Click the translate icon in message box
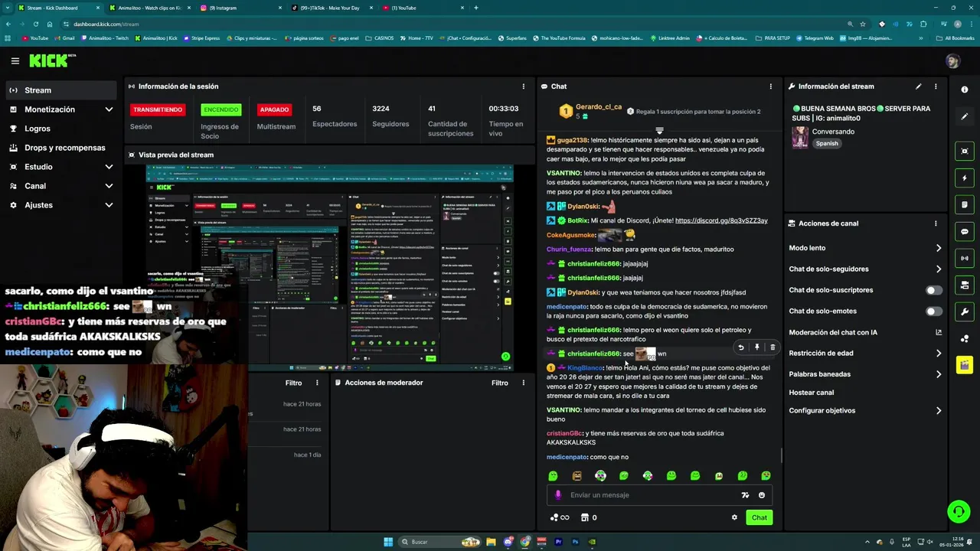The height and width of the screenshot is (551, 980). [x=745, y=495]
